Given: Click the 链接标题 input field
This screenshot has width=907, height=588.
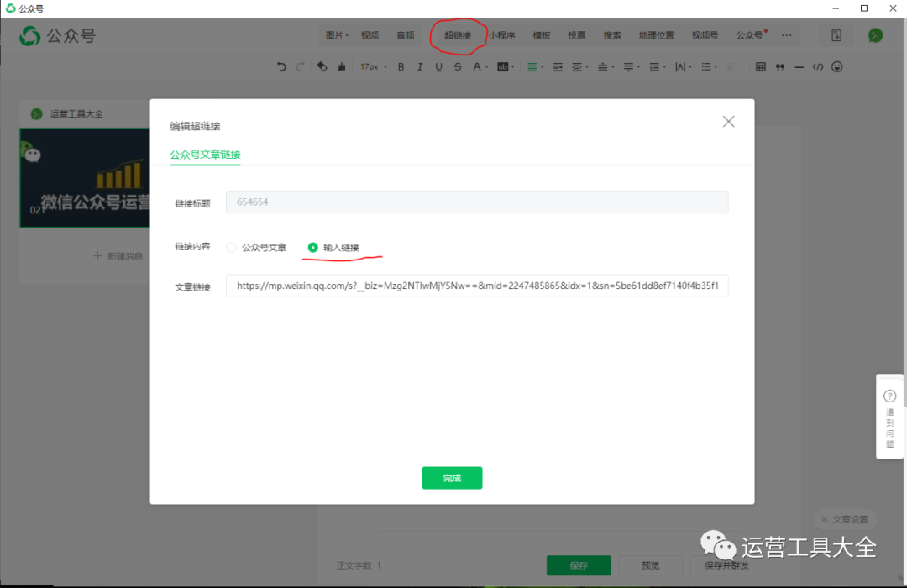Looking at the screenshot, I should point(477,202).
